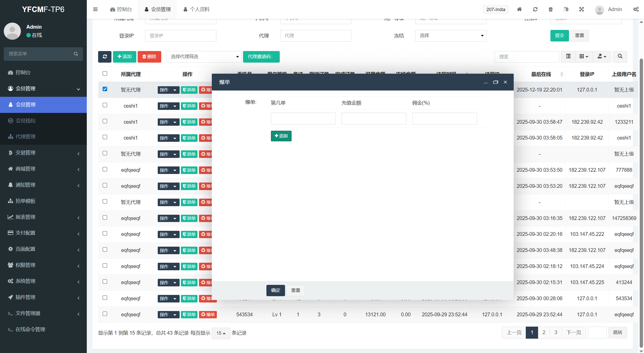Open the columns grid icon dropdown
The image size is (644, 353).
pos(584,57)
